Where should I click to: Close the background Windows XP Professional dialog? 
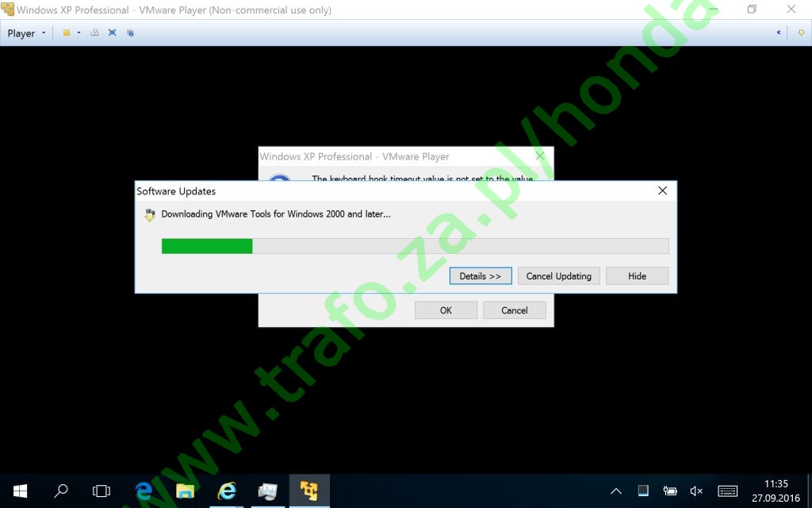tap(540, 156)
